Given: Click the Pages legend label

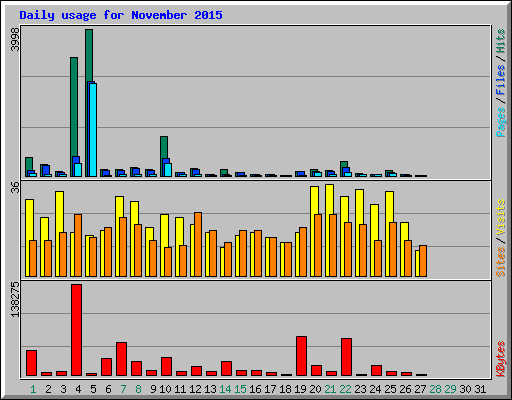Looking at the screenshot, I should pos(500,122).
